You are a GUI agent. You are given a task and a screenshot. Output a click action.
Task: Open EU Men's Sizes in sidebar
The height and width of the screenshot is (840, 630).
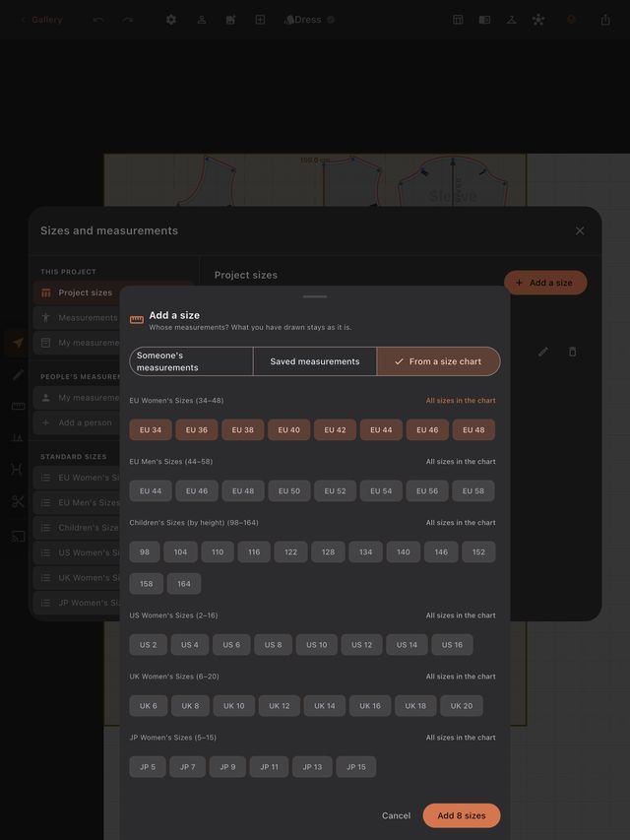coord(76,502)
